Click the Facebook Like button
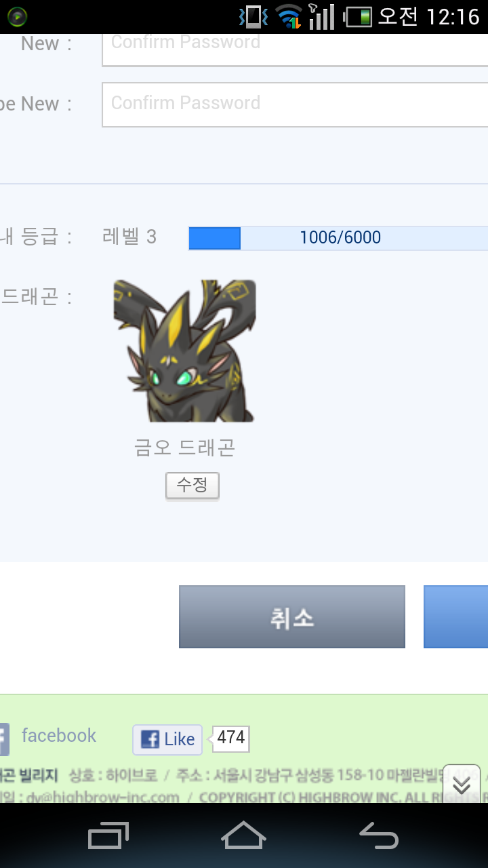 pyautogui.click(x=167, y=739)
